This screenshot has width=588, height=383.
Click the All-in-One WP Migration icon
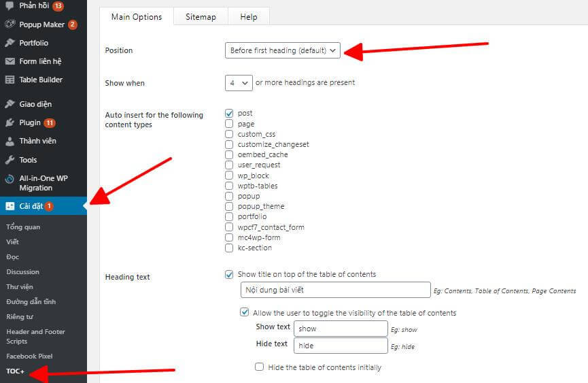[10, 178]
